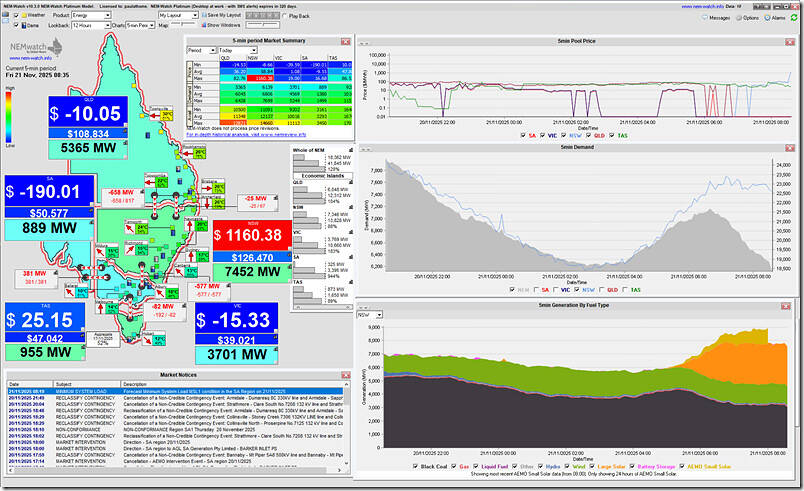Toggle Battery Storage in Generation chart legend
Screen dimensions: 804x491
[632, 467]
